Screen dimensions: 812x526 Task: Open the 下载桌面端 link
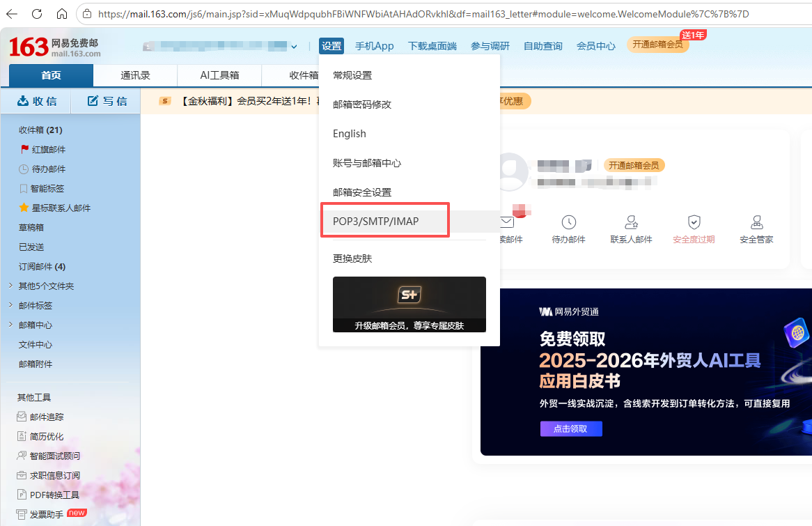(432, 46)
